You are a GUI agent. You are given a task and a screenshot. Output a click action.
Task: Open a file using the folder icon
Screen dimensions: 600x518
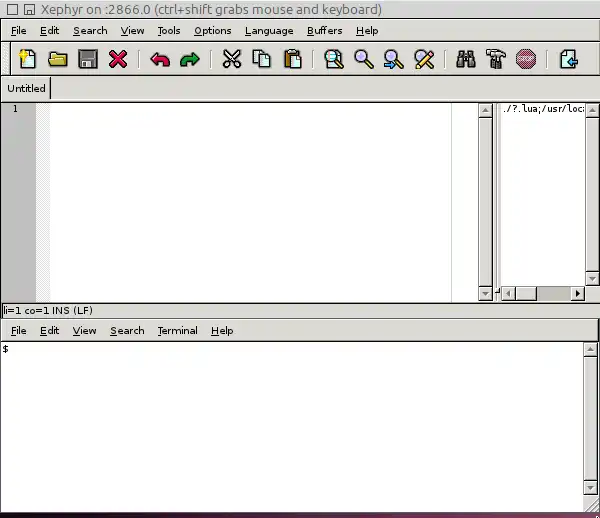[x=58, y=59]
